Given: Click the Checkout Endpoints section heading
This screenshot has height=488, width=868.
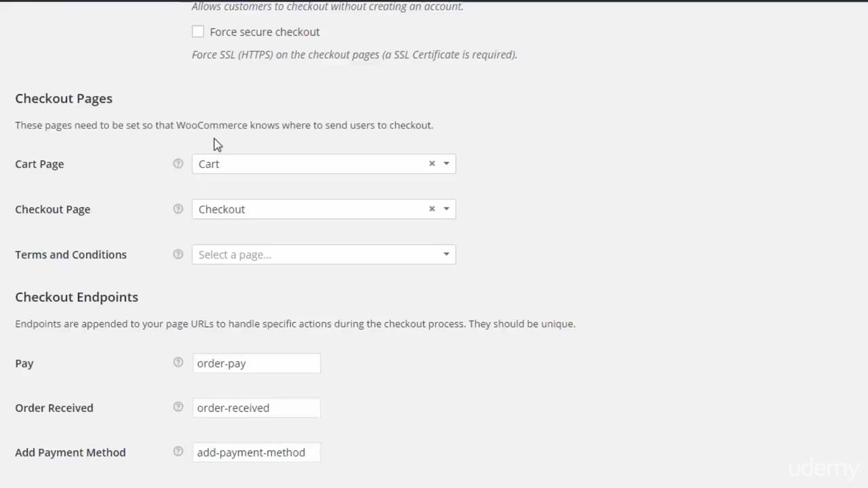Looking at the screenshot, I should click(x=77, y=297).
